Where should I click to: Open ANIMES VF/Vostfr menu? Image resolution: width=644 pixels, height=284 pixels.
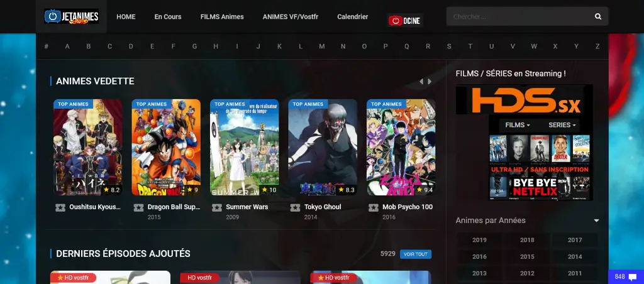291,17
